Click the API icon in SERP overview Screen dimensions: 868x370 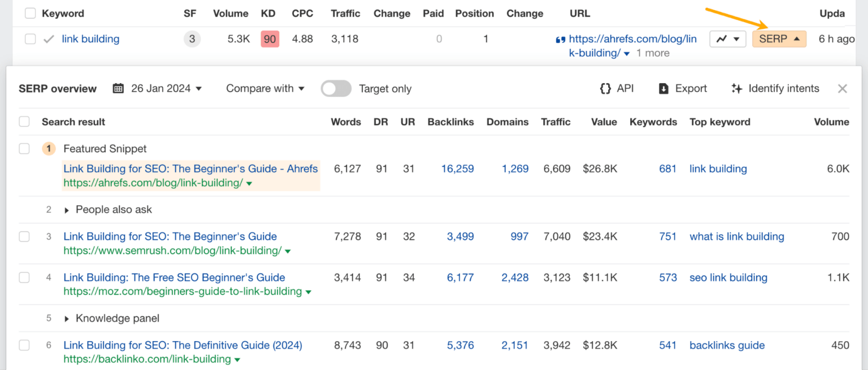click(x=605, y=88)
